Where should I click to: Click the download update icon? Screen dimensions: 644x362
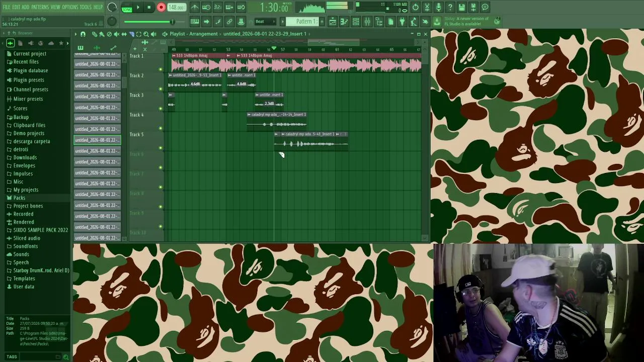coord(437,22)
